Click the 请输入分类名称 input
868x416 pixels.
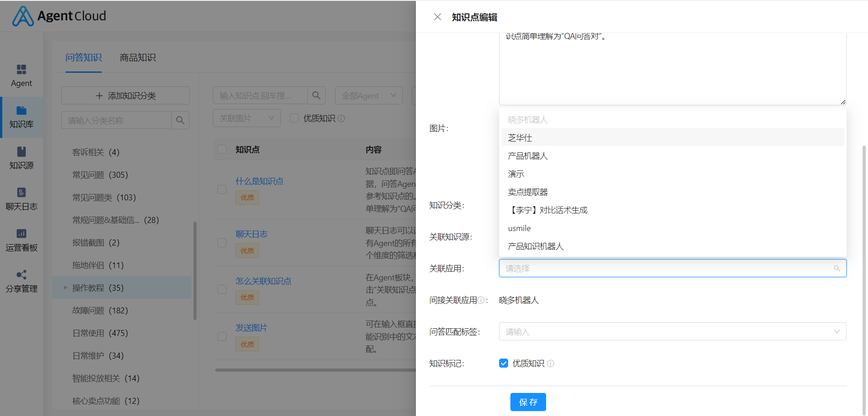coord(116,120)
